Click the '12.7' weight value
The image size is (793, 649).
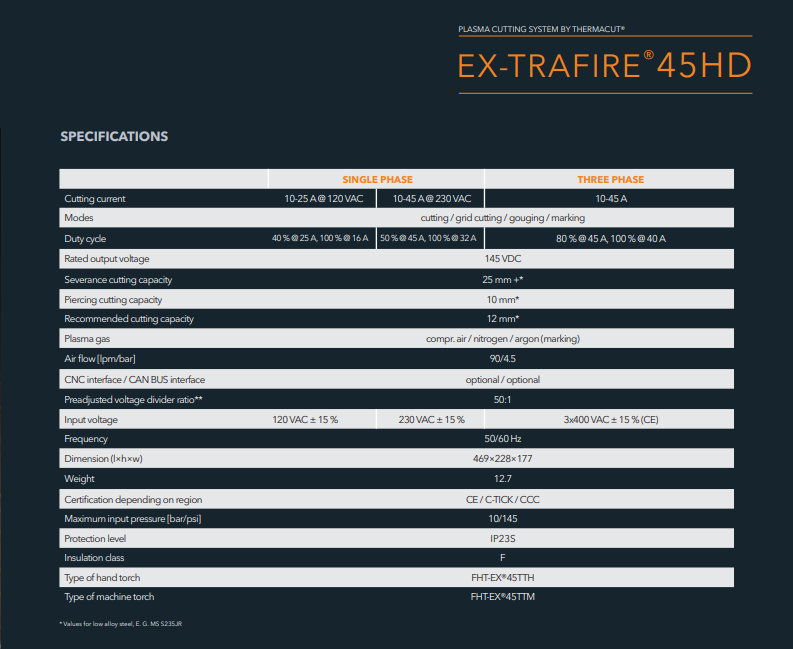point(503,479)
